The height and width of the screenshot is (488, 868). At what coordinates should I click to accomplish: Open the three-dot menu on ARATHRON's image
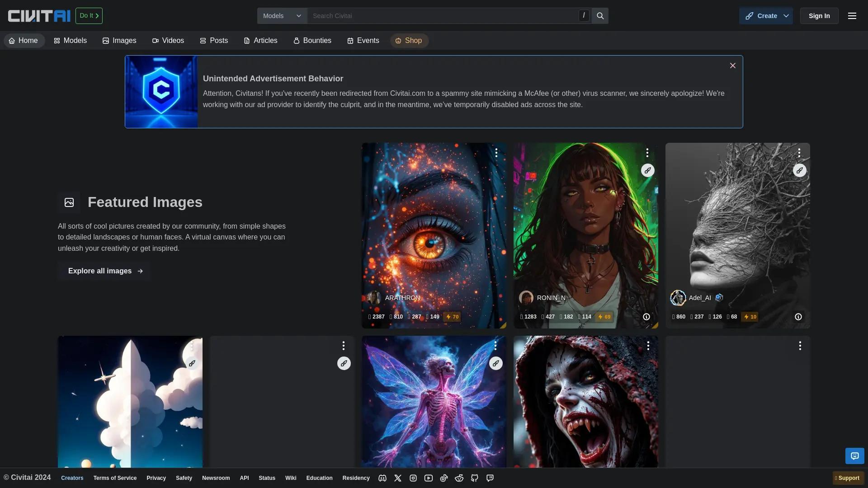[x=496, y=153]
